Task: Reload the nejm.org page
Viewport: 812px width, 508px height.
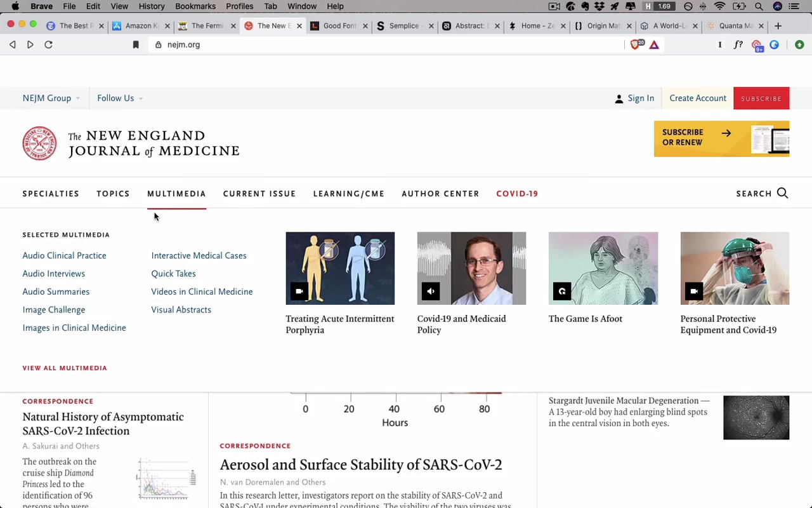Action: point(48,44)
